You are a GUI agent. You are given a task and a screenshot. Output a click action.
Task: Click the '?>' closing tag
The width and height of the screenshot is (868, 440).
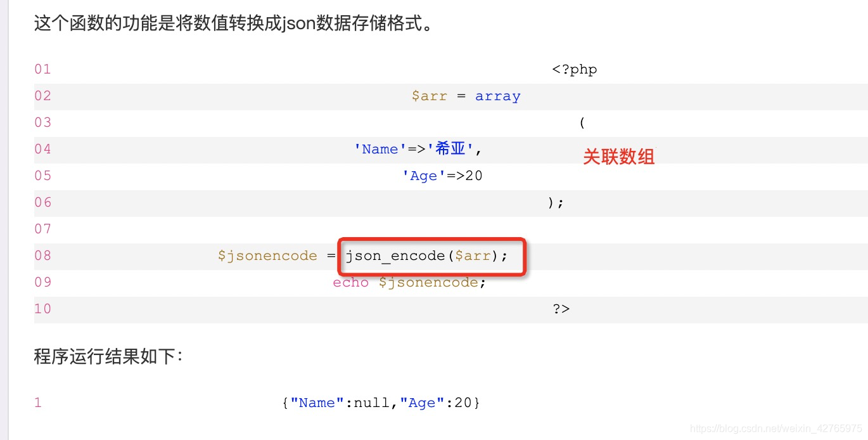[561, 309]
